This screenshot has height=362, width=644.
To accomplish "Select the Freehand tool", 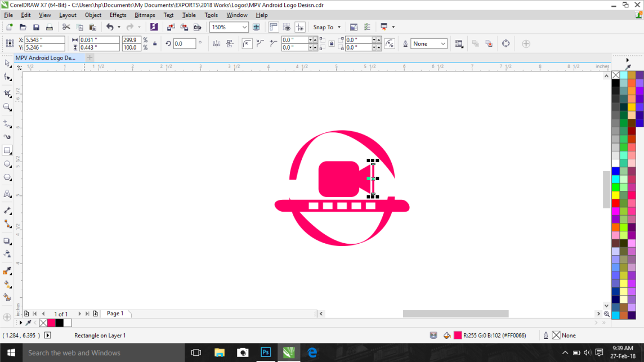I will tap(7, 123).
